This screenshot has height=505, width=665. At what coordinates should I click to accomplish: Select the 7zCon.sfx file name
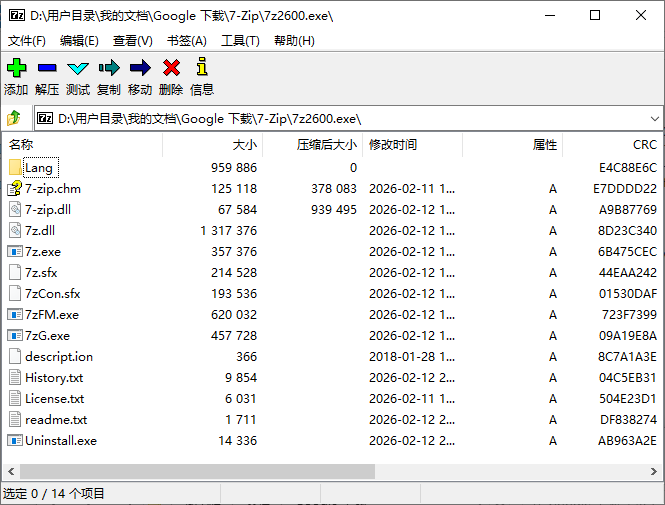53,294
